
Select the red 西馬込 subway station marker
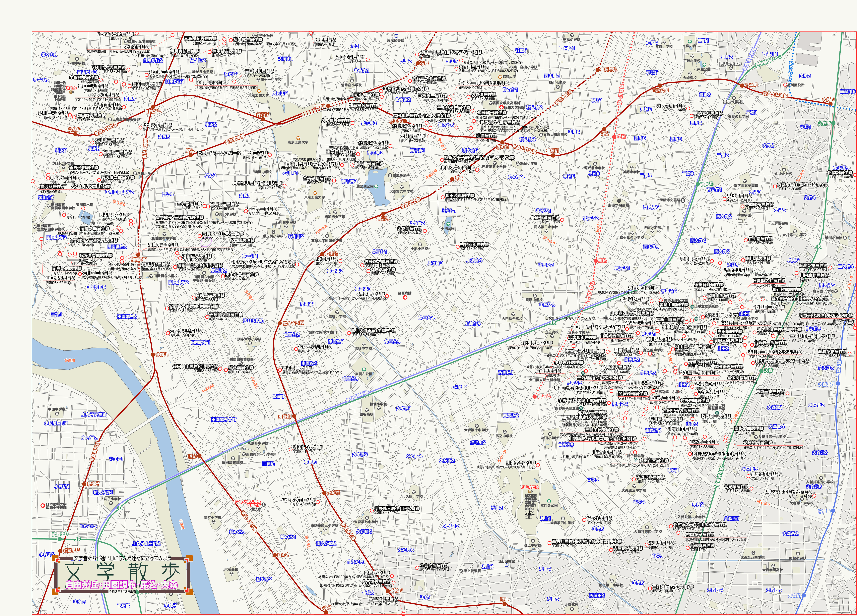tap(535, 397)
